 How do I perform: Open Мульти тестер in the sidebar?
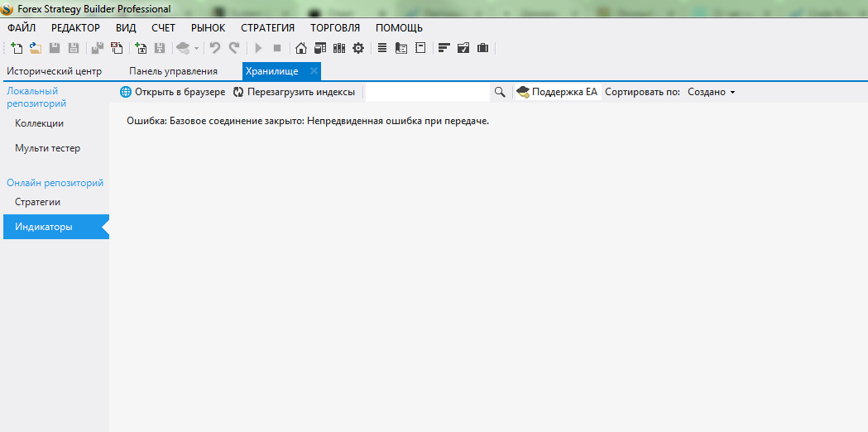[56, 148]
